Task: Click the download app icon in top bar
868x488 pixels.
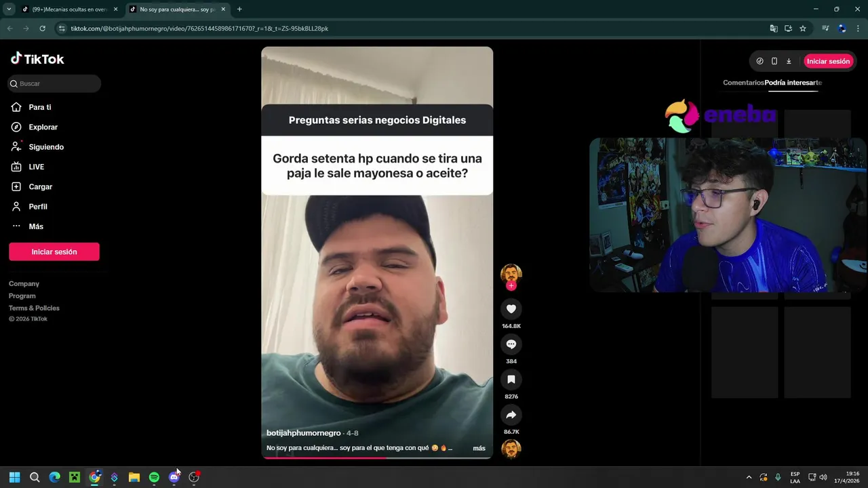Action: coord(789,61)
